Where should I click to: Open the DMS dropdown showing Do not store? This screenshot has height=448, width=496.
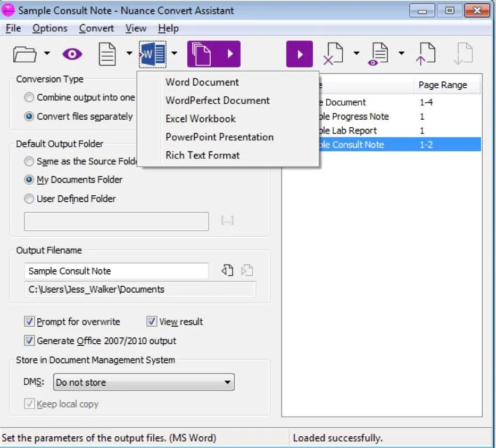click(x=228, y=381)
